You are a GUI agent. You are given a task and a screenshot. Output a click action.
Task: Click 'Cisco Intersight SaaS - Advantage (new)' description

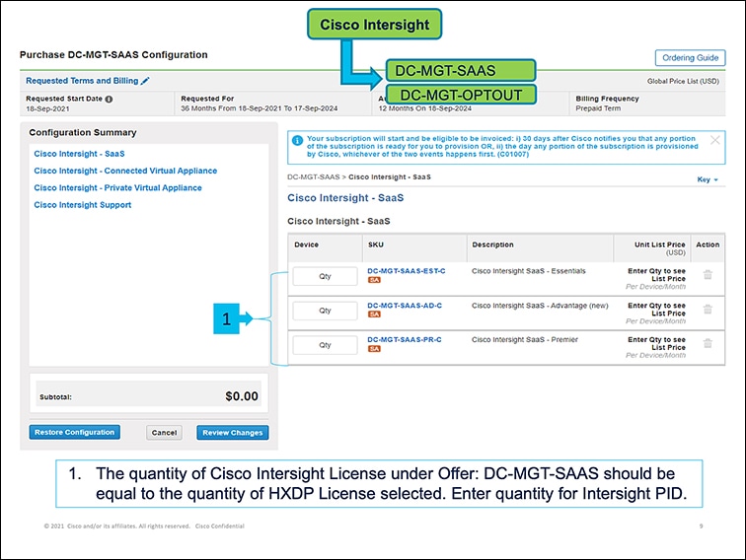(540, 306)
